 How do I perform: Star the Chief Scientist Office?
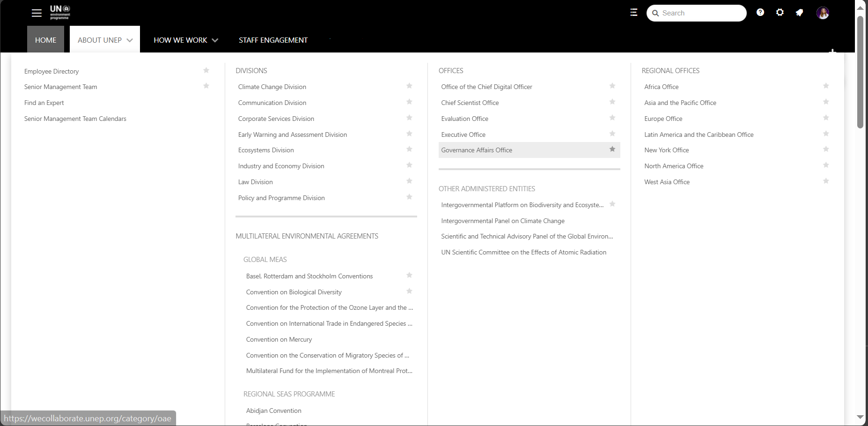pyautogui.click(x=612, y=102)
